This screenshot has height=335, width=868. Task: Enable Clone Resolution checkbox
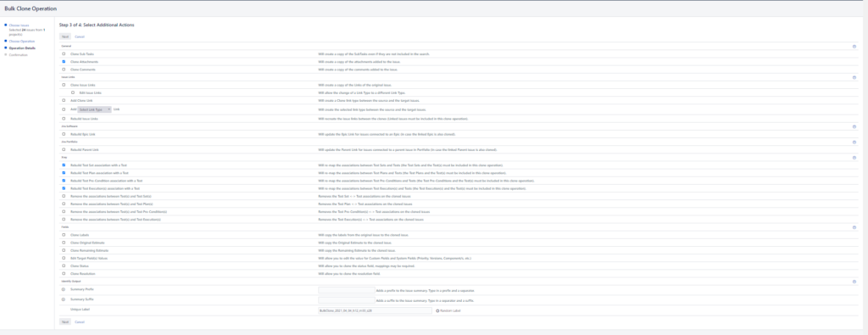point(64,274)
